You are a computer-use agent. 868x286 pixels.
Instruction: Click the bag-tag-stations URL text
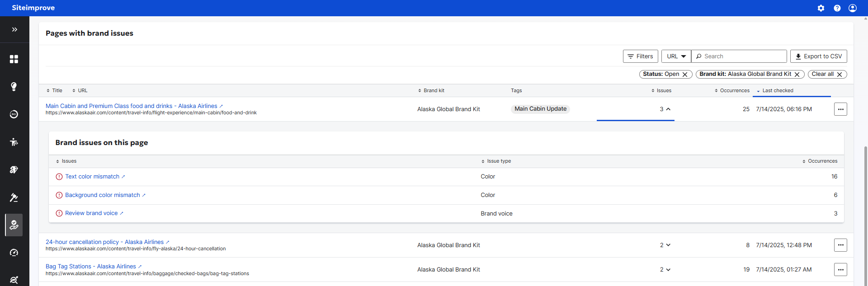tap(147, 274)
